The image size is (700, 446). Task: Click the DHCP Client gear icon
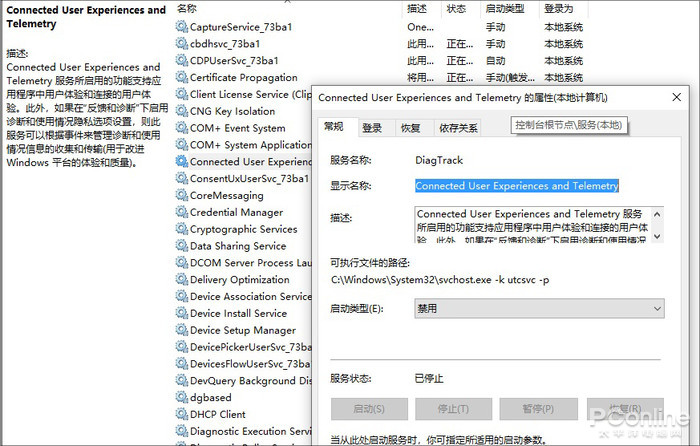[x=182, y=414]
